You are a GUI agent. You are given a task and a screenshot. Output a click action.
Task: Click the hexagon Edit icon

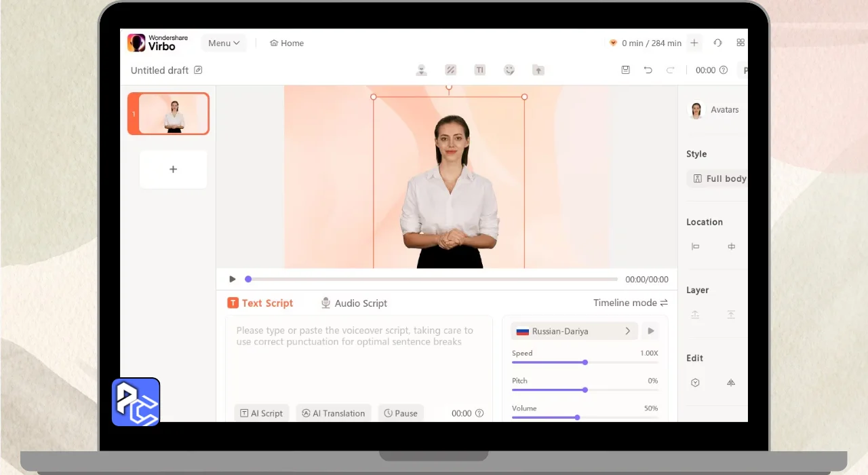point(695,383)
